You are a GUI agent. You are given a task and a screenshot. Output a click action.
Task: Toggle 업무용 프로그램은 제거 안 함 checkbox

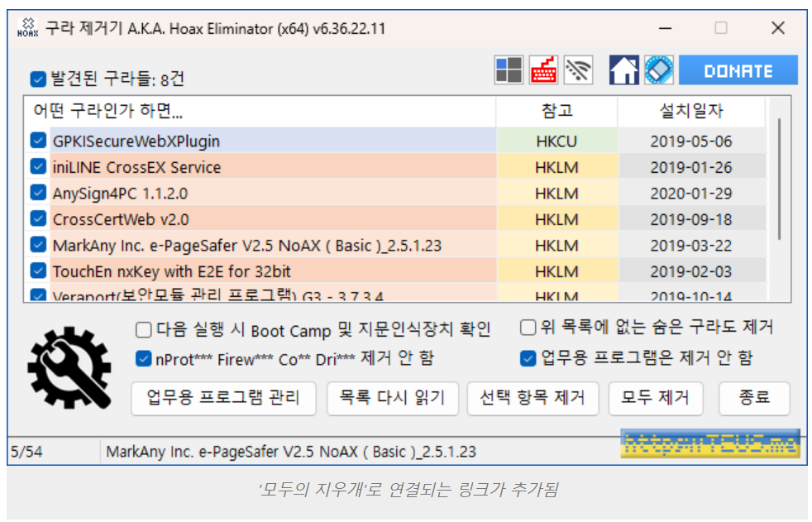[528, 358]
